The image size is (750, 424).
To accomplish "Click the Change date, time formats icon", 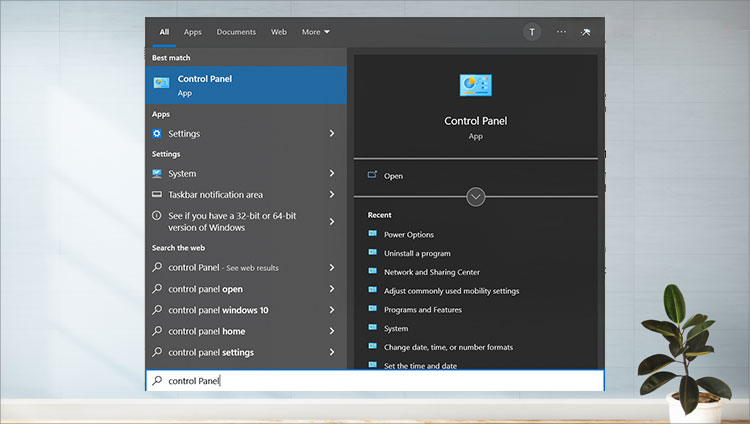I will point(373,346).
